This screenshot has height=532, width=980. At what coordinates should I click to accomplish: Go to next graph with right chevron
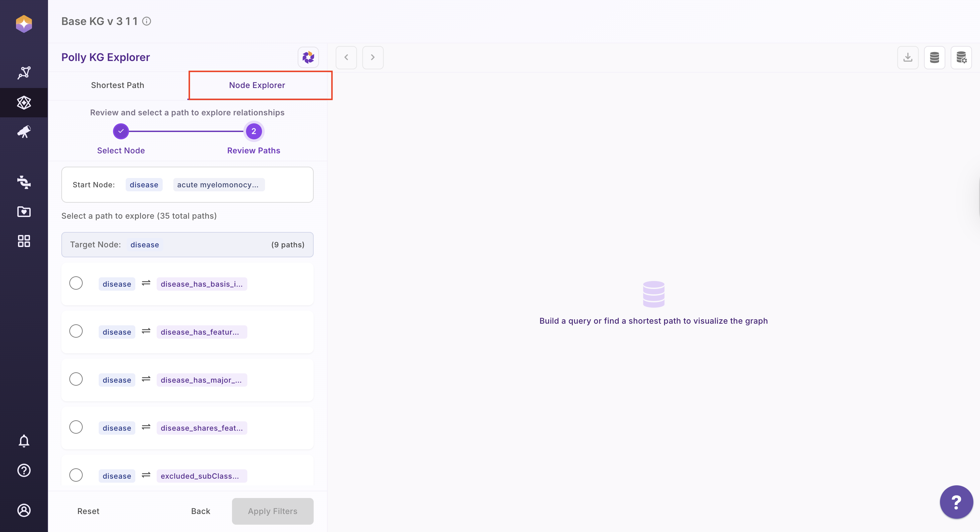click(372, 57)
